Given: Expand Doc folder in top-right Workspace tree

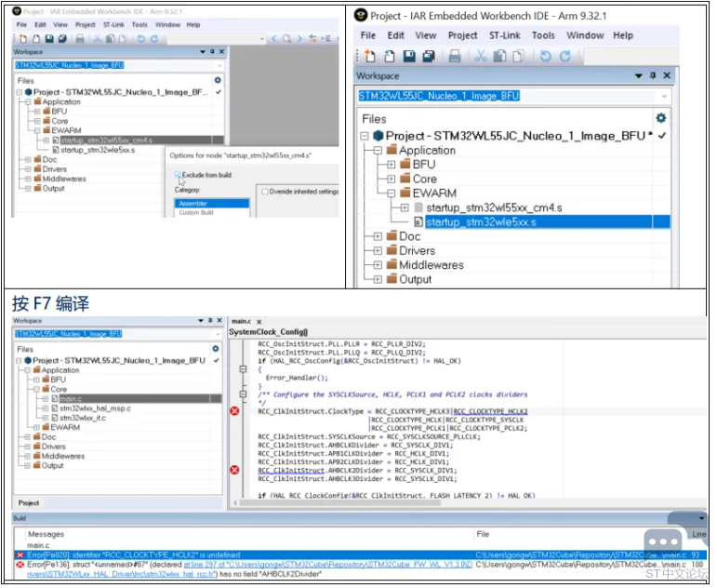Looking at the screenshot, I should point(378,236).
